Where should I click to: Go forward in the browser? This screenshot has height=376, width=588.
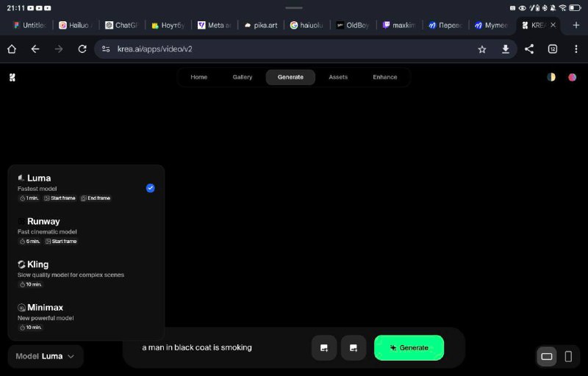[x=59, y=49]
